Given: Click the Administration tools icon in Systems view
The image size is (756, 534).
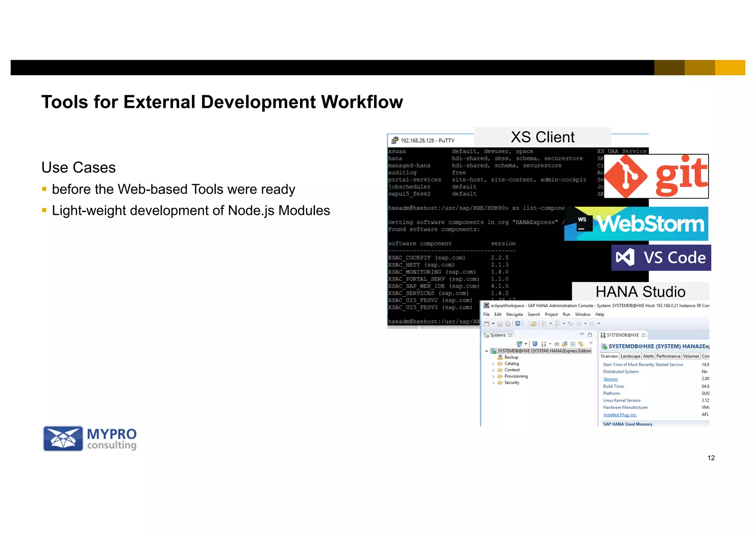Looking at the screenshot, I should coord(544,344).
